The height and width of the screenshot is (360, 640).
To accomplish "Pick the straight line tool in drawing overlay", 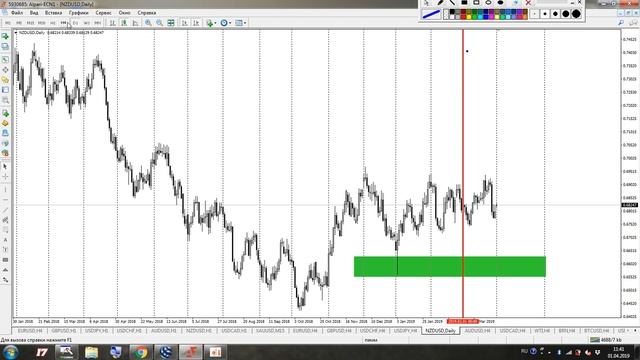I will click(x=452, y=2).
